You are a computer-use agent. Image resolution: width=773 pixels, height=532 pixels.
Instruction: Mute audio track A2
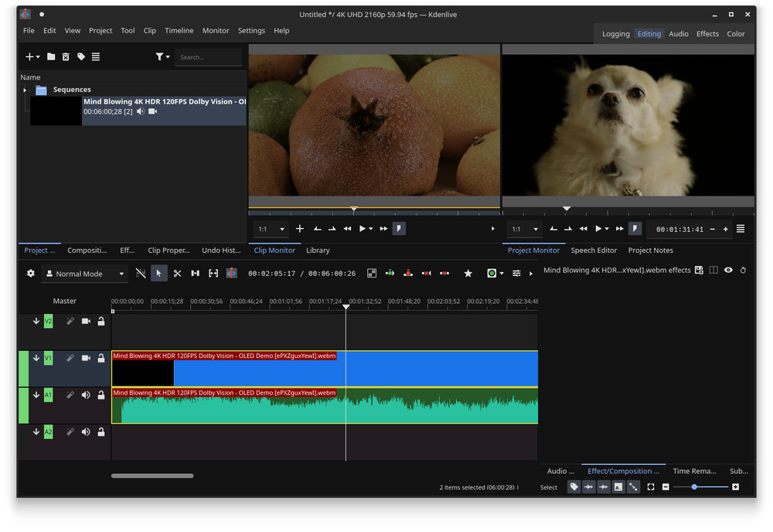point(86,432)
